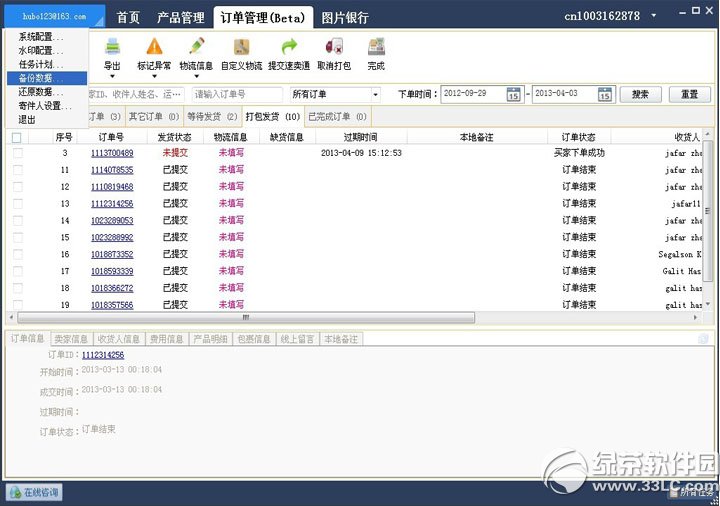Viewport: 720px width, 506px height.
Task: Open the cn1003162878 account dropdown arrow
Action: click(x=653, y=16)
